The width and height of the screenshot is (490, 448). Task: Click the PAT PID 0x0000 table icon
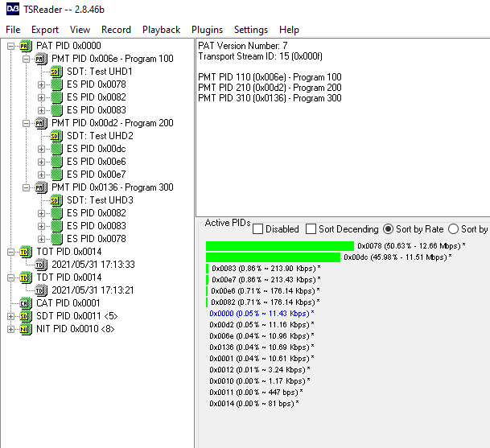pos(26,46)
